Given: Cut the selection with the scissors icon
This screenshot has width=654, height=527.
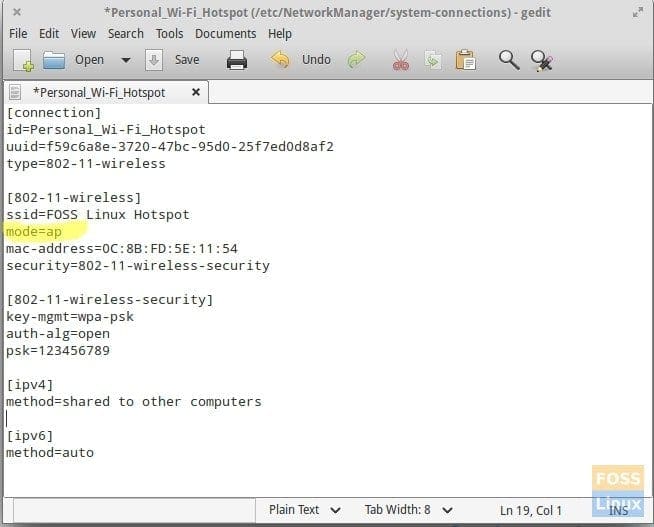Looking at the screenshot, I should [401, 60].
